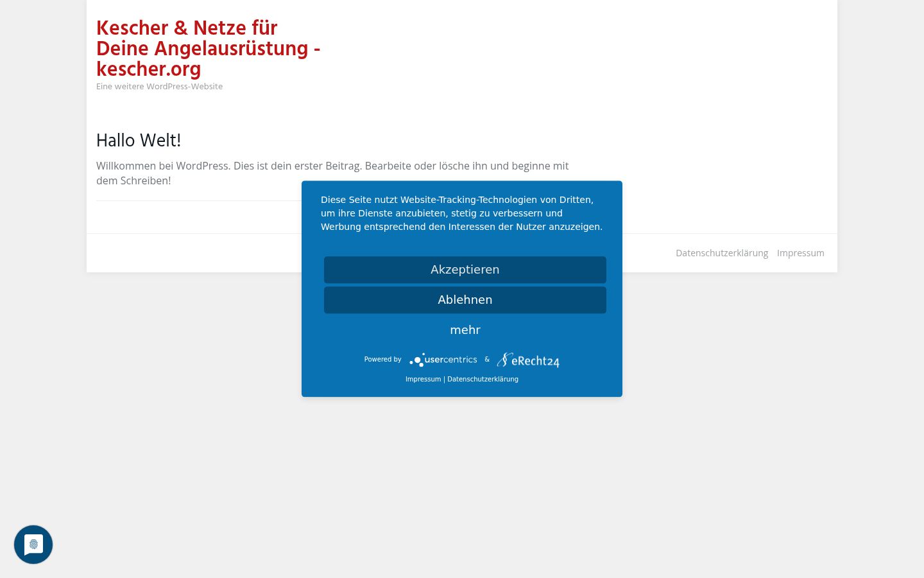Click the 'Eine weitere WordPress-Website' tagline
The height and width of the screenshot is (578, 924).
[x=159, y=87]
